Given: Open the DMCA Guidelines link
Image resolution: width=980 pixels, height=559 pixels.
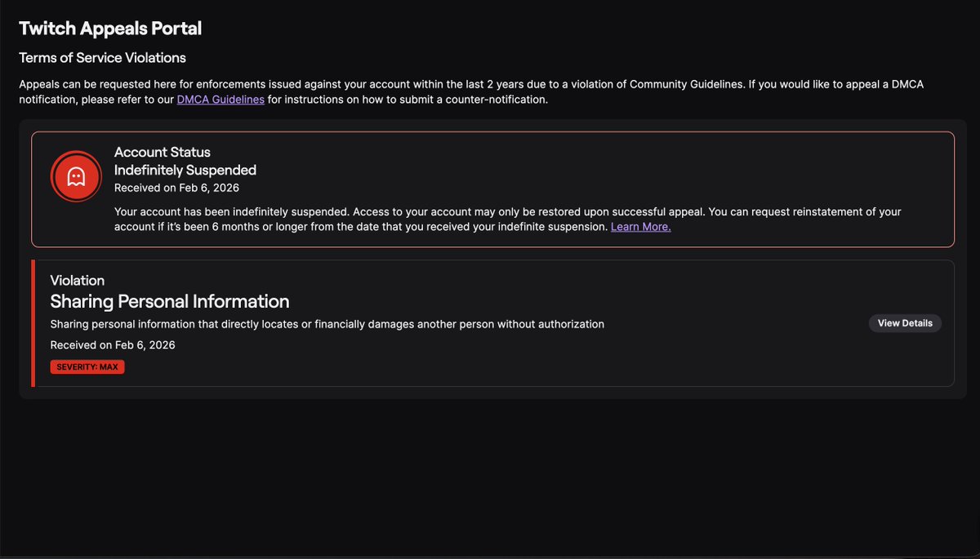Looking at the screenshot, I should click(220, 100).
